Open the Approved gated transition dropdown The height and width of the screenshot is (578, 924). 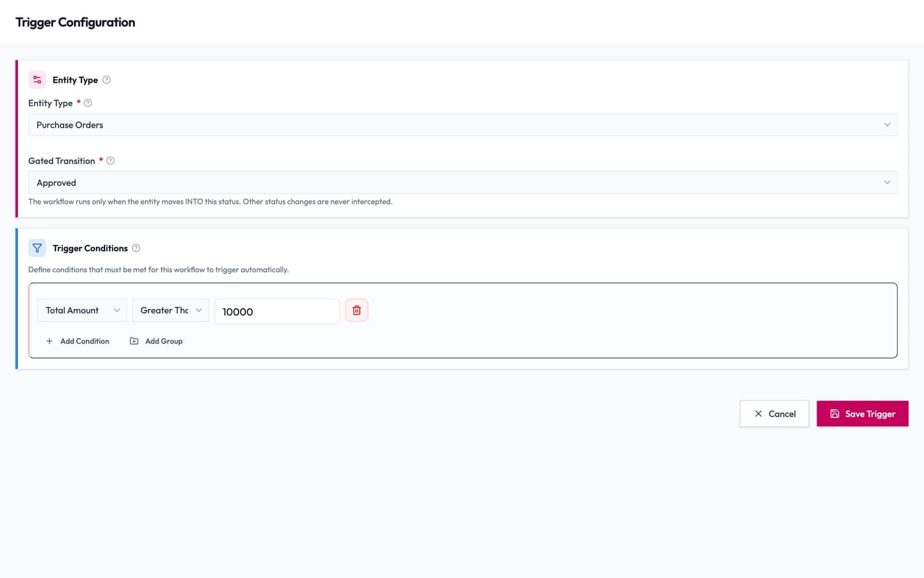coord(463,183)
